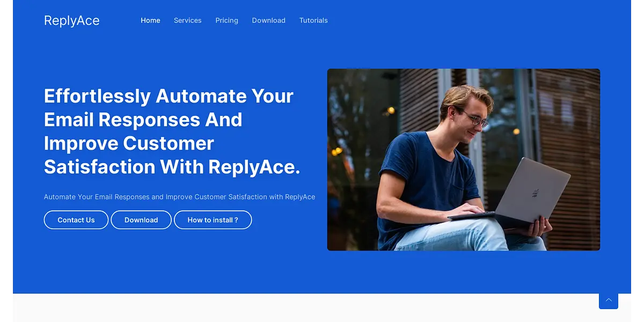Click the ReplyAce logo in header
Screen dimensions: 644x322
click(72, 20)
